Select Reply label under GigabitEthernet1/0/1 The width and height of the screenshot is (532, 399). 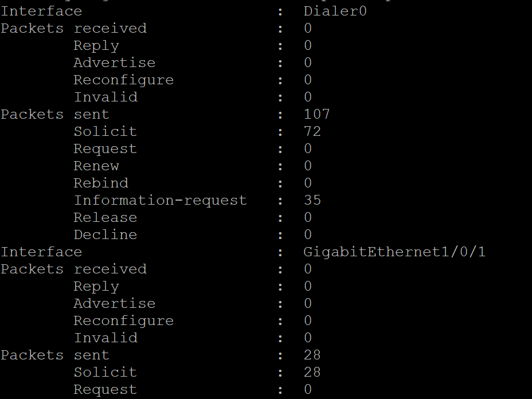[96, 286]
